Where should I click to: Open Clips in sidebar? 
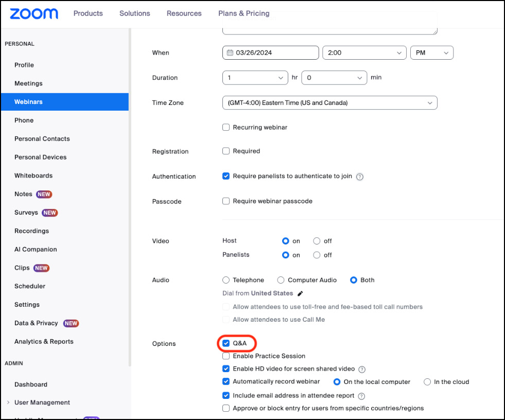click(x=22, y=268)
